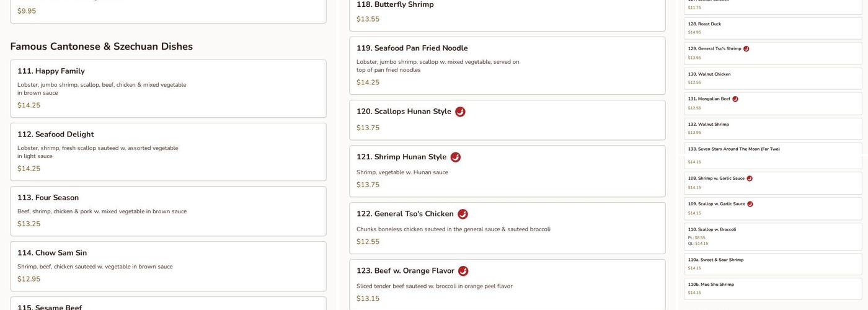Open 119. Seafood Pan Fried Noodle
This screenshot has width=868, height=310.
(x=412, y=48)
